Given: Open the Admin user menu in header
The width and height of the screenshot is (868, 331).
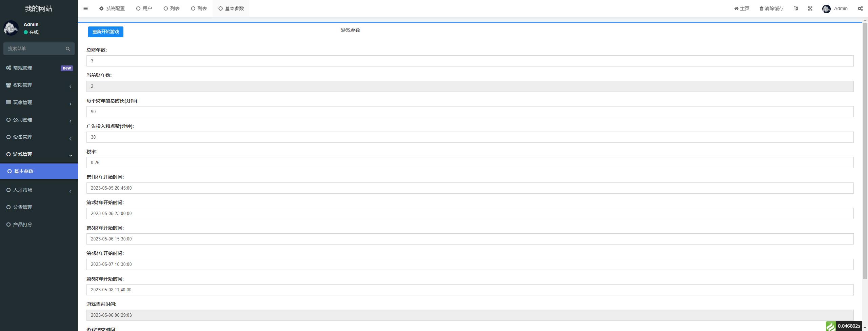Looking at the screenshot, I should point(835,8).
